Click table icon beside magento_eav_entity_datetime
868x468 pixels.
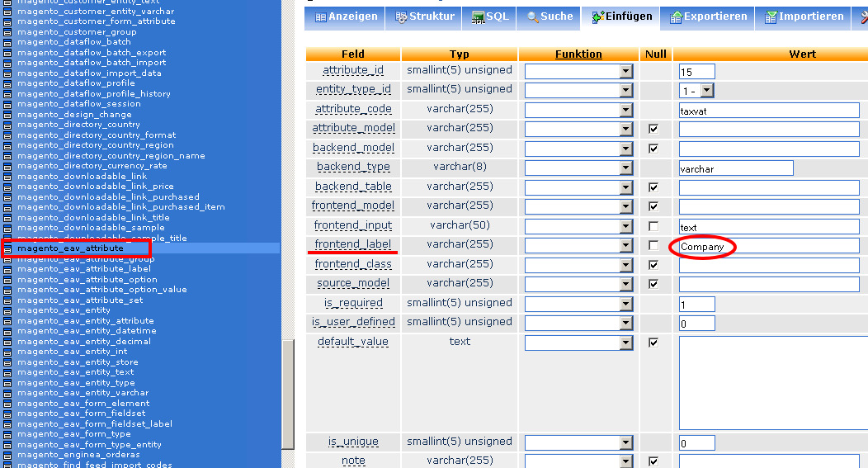[7, 332]
